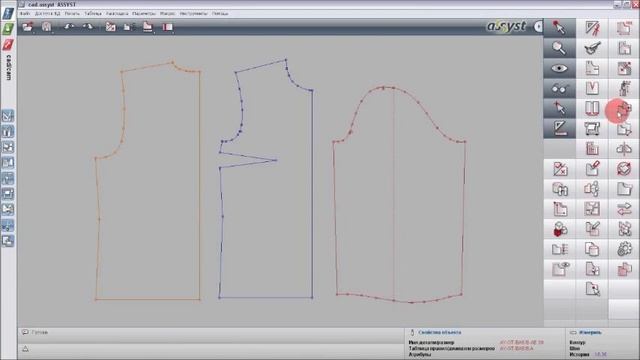Click the mannequin figure icon
Screen dimensions: 640x360
tap(624, 89)
